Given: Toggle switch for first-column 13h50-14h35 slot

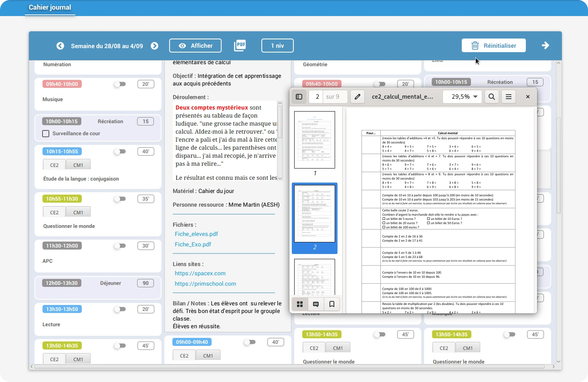Looking at the screenshot, I should click(x=120, y=346).
